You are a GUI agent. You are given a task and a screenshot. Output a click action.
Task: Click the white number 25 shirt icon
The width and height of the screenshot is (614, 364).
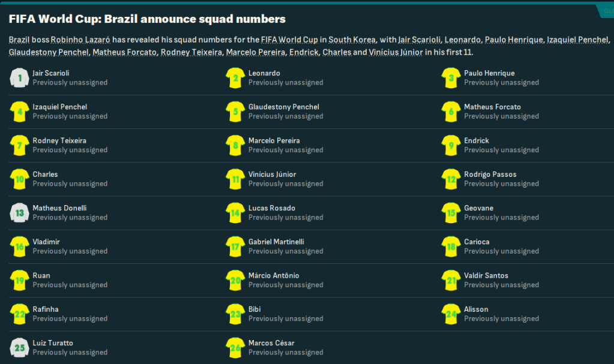[19, 348]
